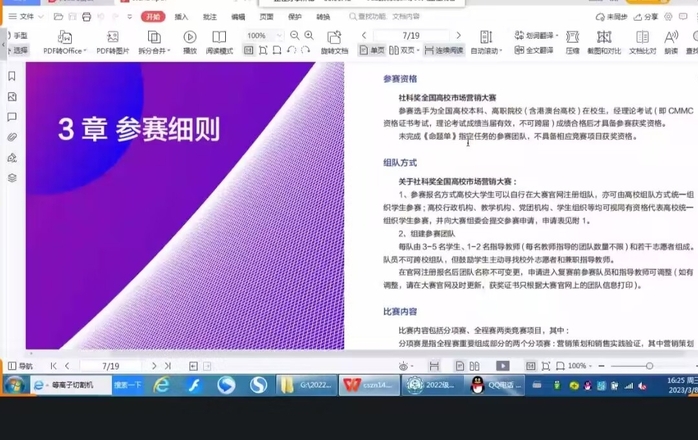
Task: Click the zoom out magnifier icon
Action: [293, 35]
